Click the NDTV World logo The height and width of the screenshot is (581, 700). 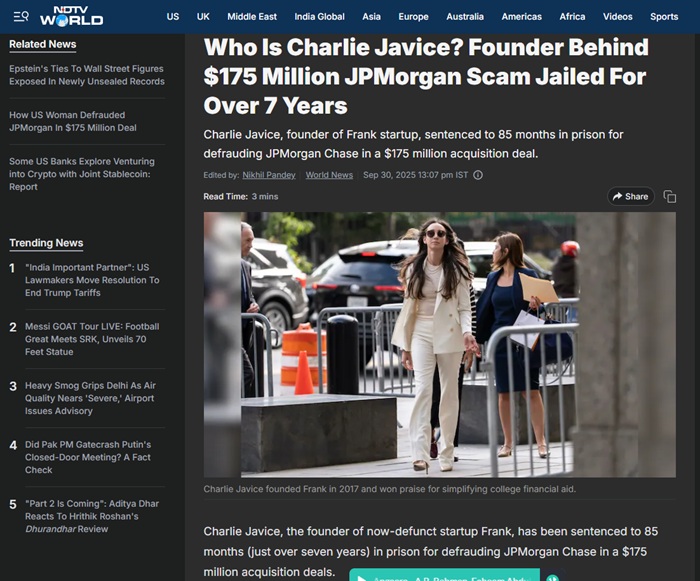pyautogui.click(x=71, y=17)
